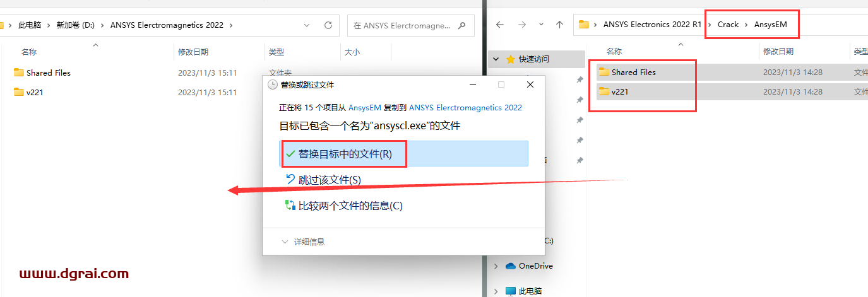The image size is (868, 297).
Task: Open recent locations dropdown in right window
Action: point(541,25)
